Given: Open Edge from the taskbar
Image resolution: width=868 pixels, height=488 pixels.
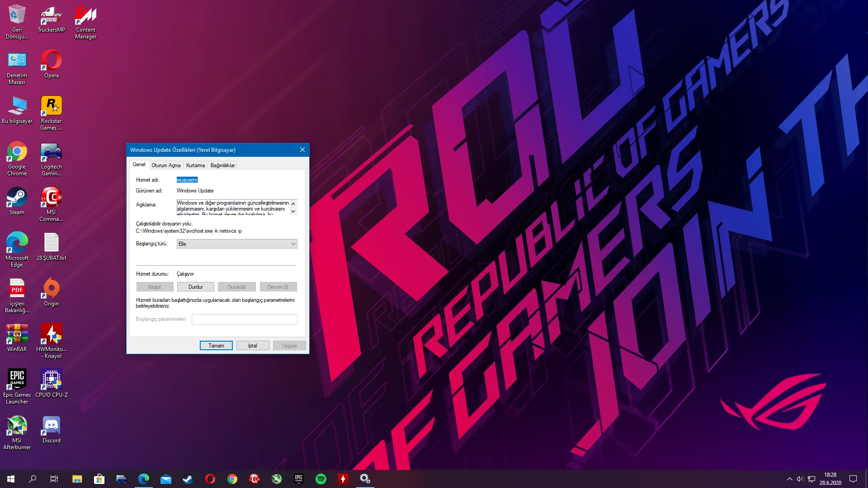Looking at the screenshot, I should pyautogui.click(x=144, y=479).
